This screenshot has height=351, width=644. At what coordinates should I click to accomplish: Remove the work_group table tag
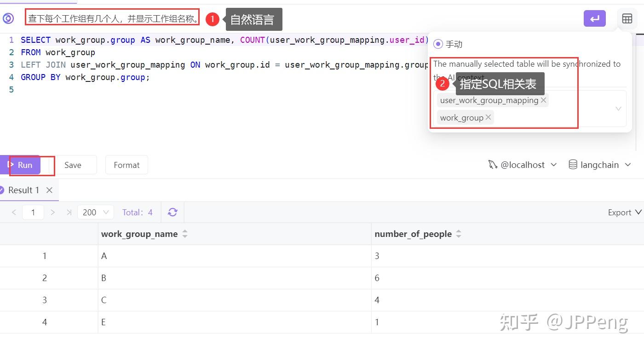pyautogui.click(x=488, y=117)
